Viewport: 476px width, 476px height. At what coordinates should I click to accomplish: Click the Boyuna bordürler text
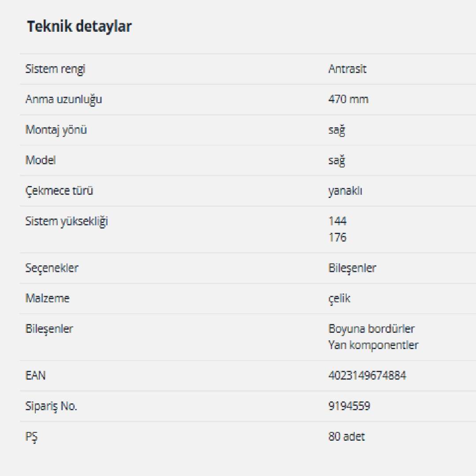372,329
